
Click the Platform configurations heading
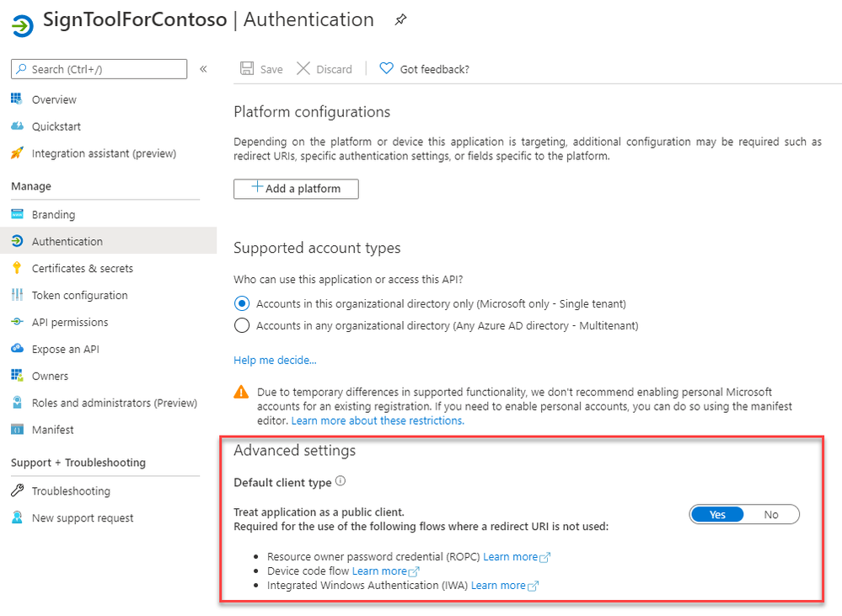(312, 112)
